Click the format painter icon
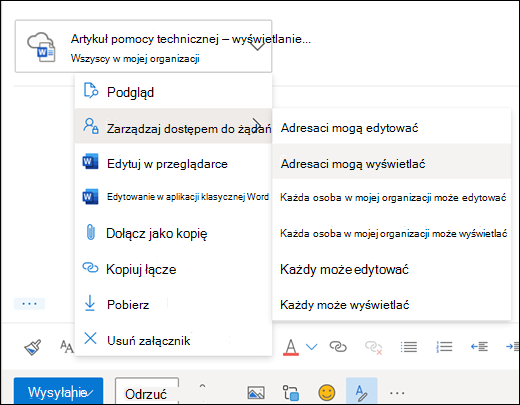The image size is (520, 405). point(33,347)
